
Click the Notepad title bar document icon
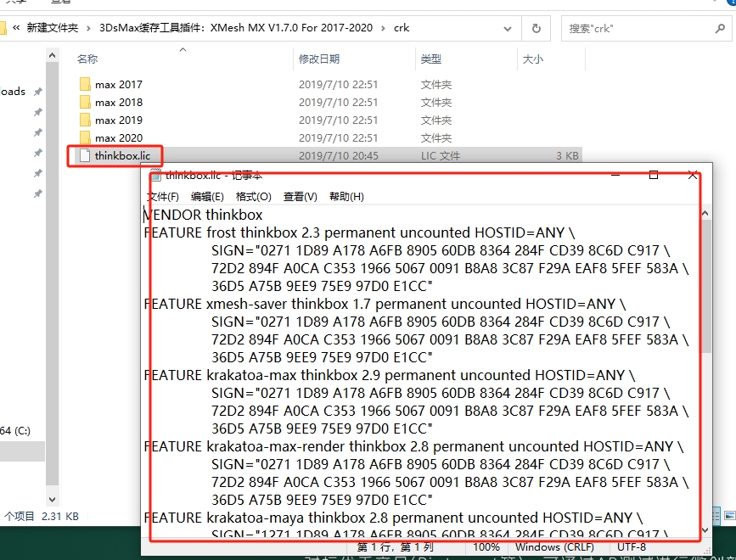tap(155, 176)
